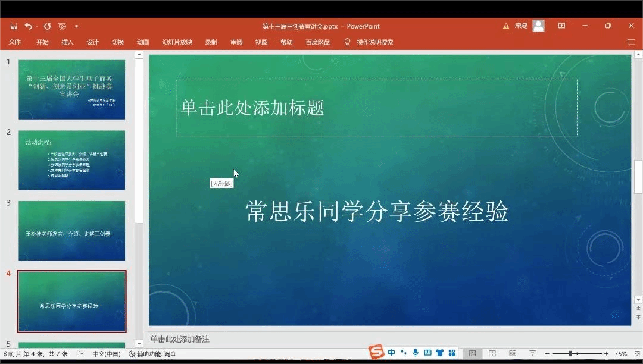The width and height of the screenshot is (643, 364).
Task: Open the 插入 (Insert) ribbon tab
Action: 67,42
